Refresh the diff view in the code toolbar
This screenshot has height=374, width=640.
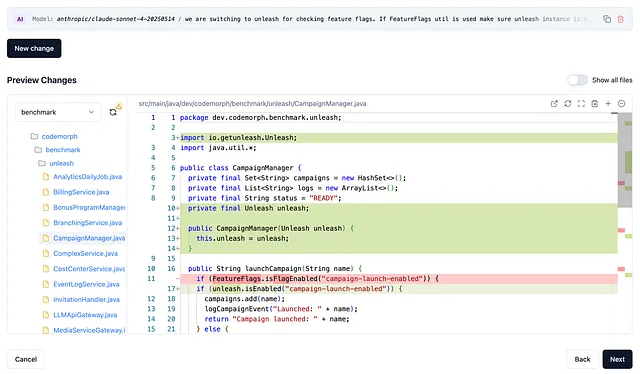click(x=567, y=104)
